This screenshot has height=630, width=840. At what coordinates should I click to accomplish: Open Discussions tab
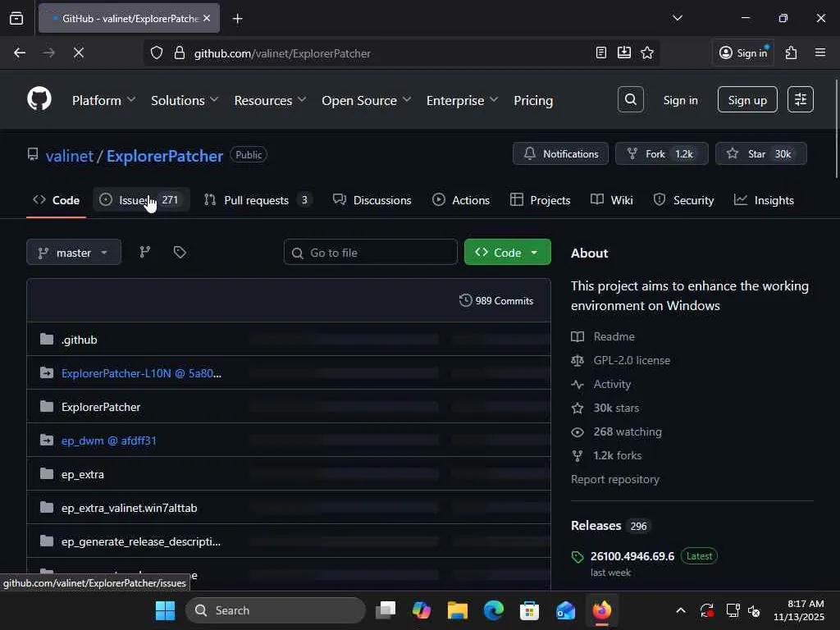click(x=372, y=200)
